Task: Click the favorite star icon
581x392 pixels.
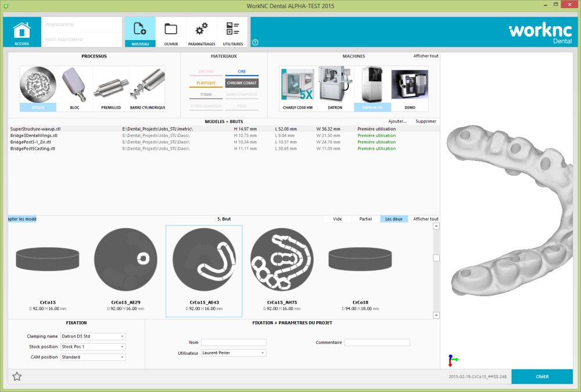Action: 17,376
